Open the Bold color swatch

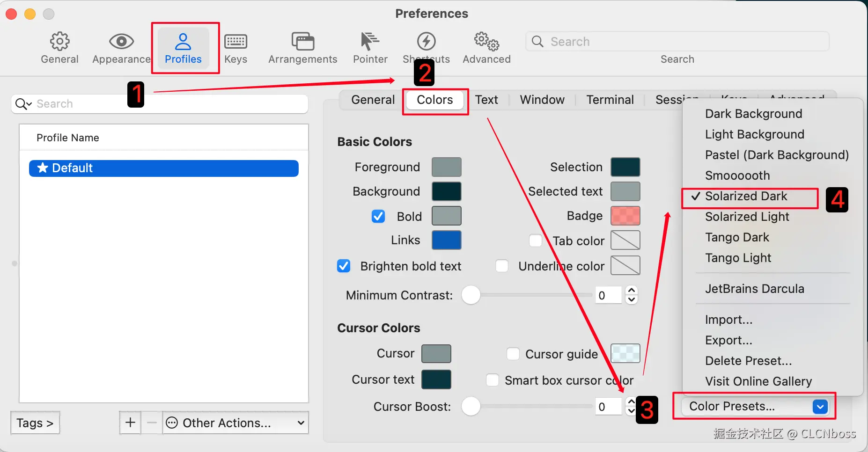[447, 216]
